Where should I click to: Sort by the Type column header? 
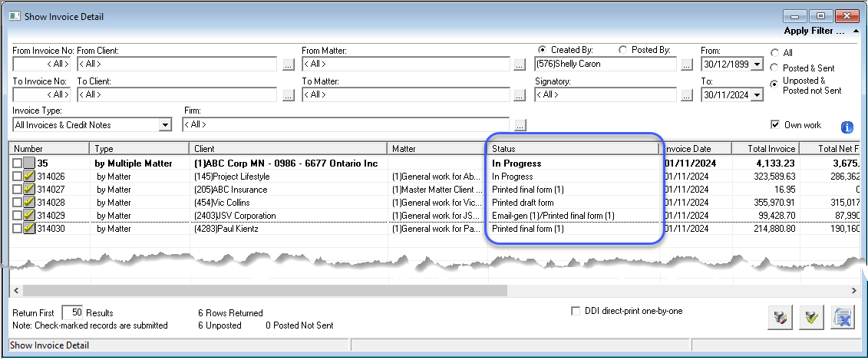[140, 148]
